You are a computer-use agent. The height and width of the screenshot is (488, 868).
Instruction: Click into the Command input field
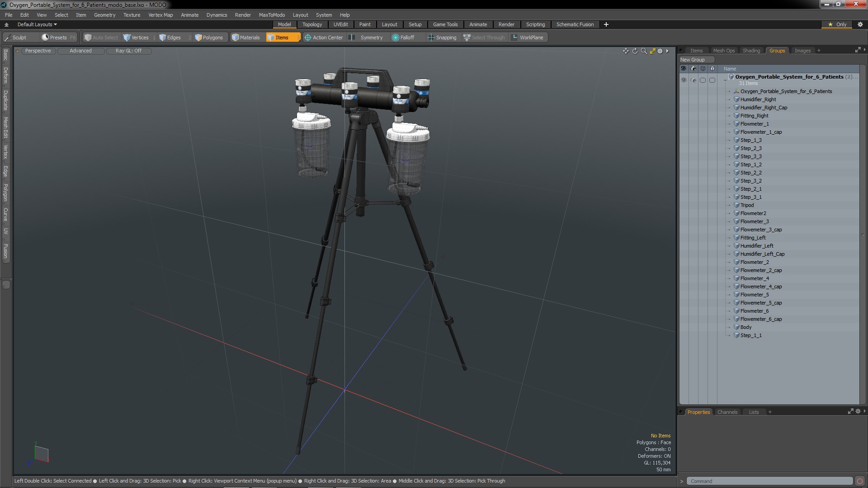(769, 481)
